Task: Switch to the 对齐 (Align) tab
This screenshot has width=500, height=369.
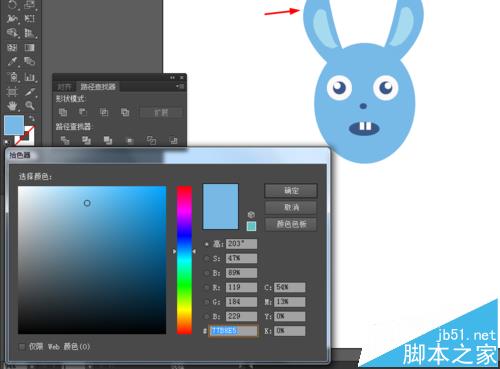Action: (64, 87)
